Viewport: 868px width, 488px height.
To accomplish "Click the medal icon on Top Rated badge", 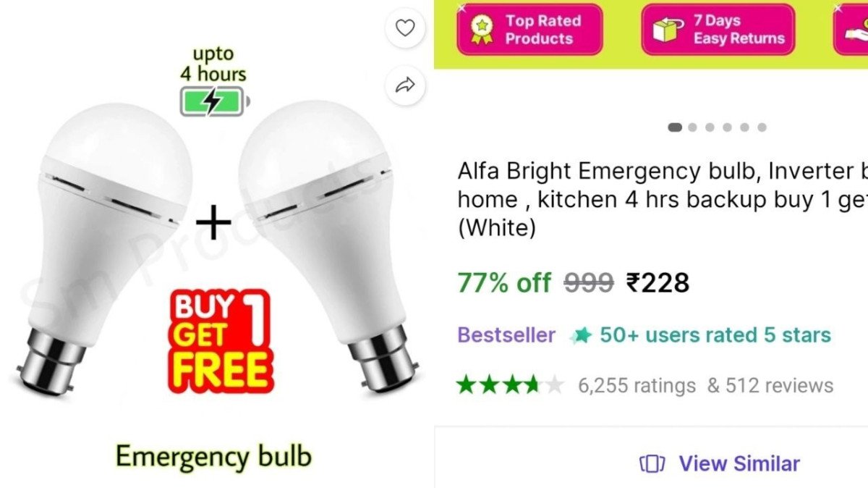I will point(480,30).
